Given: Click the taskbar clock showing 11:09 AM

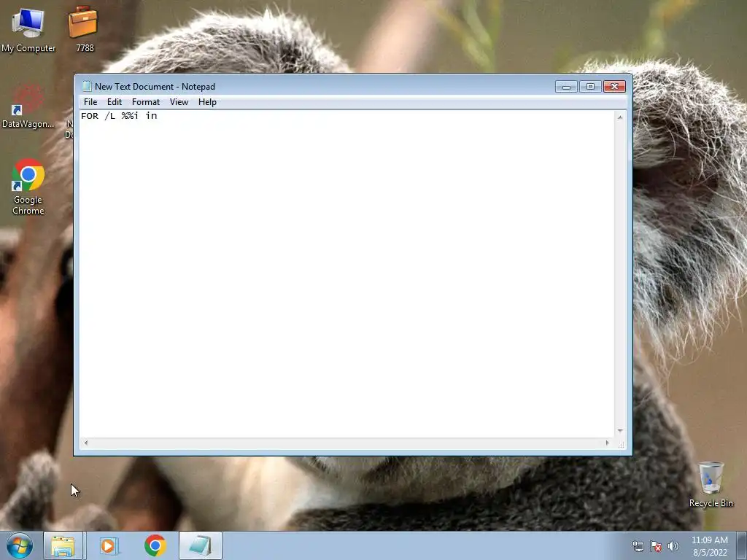Looking at the screenshot, I should pyautogui.click(x=710, y=546).
